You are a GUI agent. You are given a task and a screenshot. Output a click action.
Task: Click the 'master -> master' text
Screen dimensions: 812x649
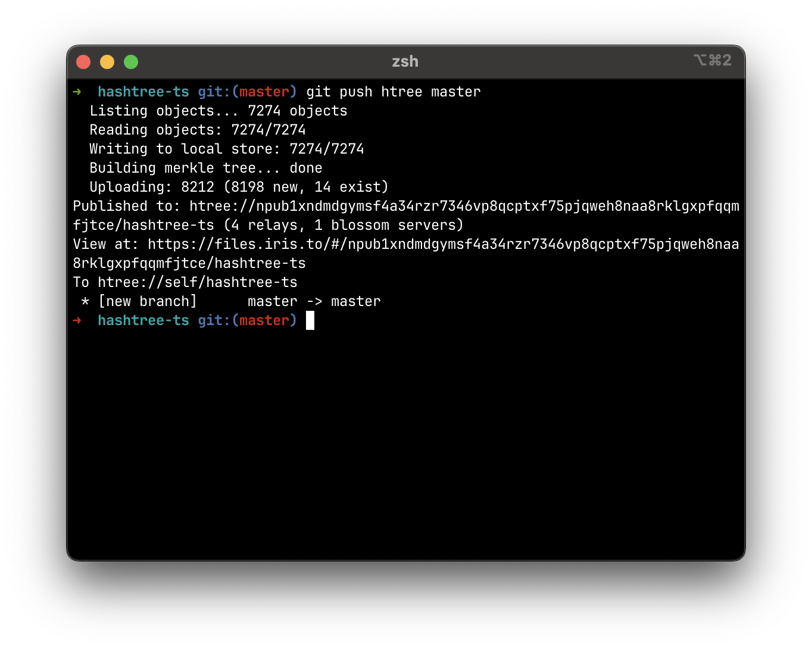pos(314,301)
